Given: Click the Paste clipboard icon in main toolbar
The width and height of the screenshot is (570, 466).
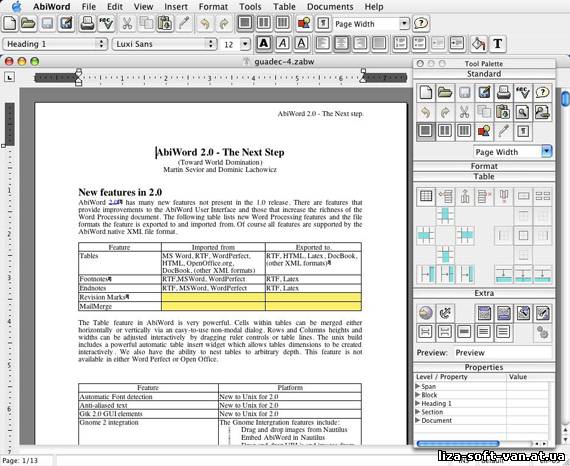Looking at the screenshot, I should (x=165, y=24).
